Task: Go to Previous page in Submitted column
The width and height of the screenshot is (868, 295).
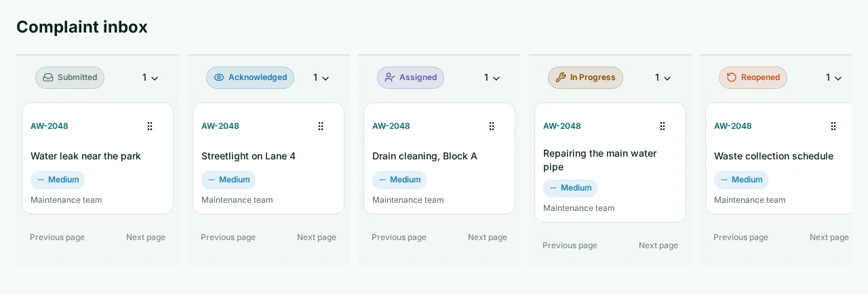Action: click(x=57, y=237)
